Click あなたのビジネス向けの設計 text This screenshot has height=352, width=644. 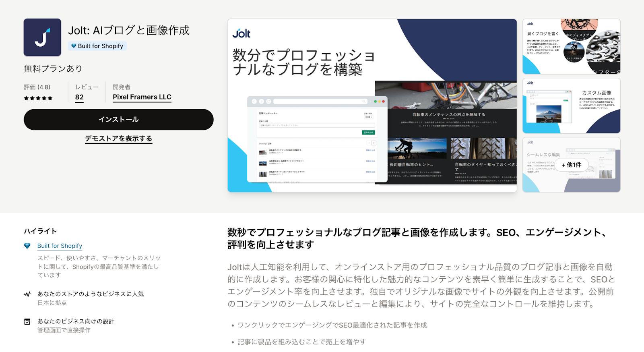[x=76, y=321]
